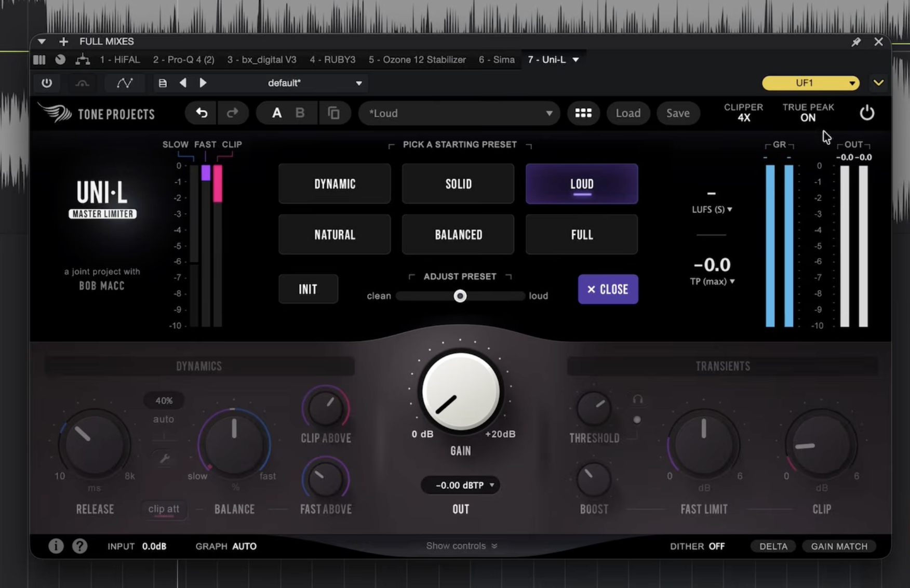Go to previous host preset arrow
910x588 pixels.
click(x=183, y=83)
